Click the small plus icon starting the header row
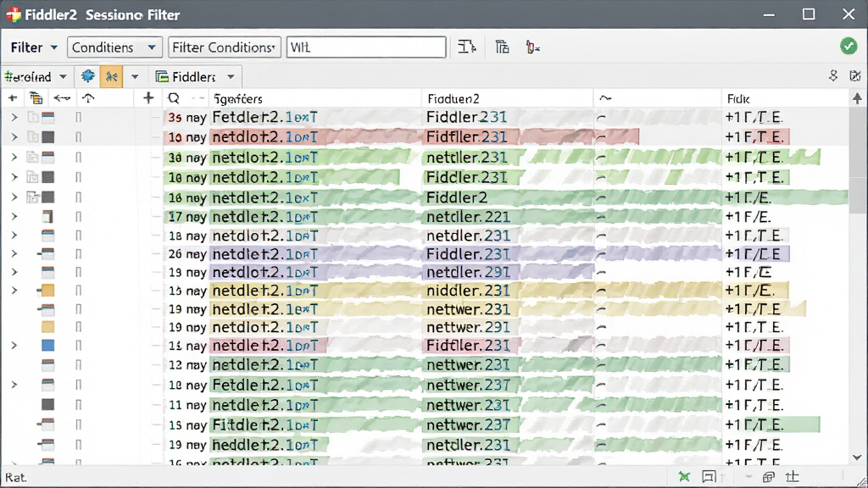The height and width of the screenshot is (488, 868). 12,98
